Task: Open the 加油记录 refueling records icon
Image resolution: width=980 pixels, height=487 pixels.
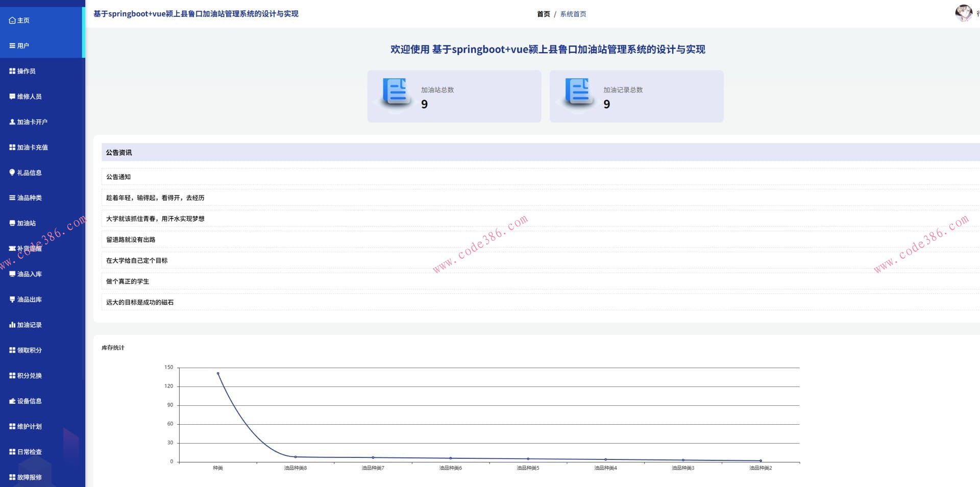Action: [12, 325]
